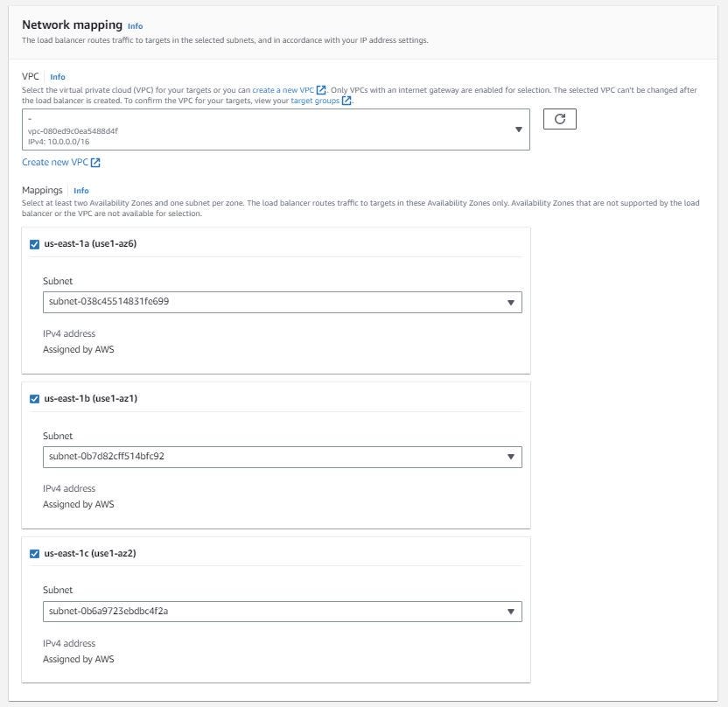Screen dimensions: 728x707
Task: Expand subnet dropdown for us-east-1b
Action: [283, 458]
